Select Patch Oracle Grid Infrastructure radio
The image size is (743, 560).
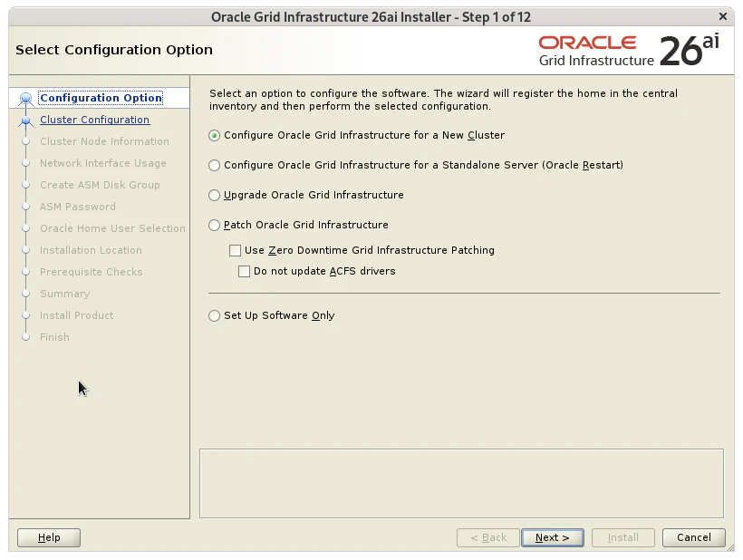click(x=214, y=225)
